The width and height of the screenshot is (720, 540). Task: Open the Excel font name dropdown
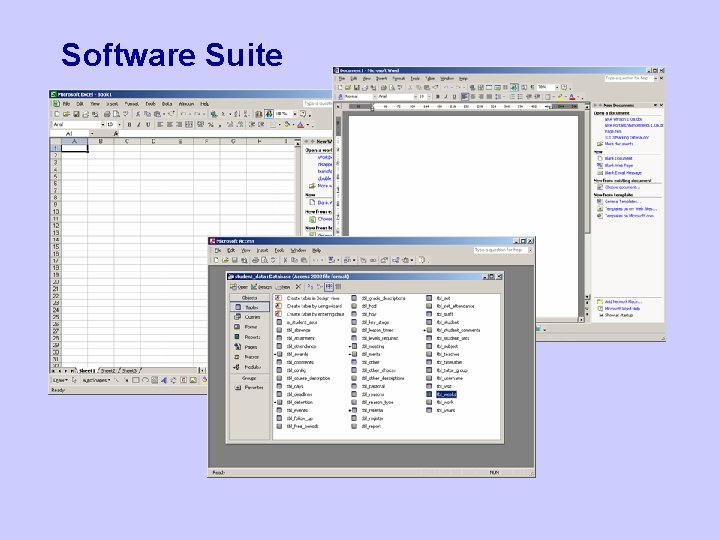[x=102, y=124]
